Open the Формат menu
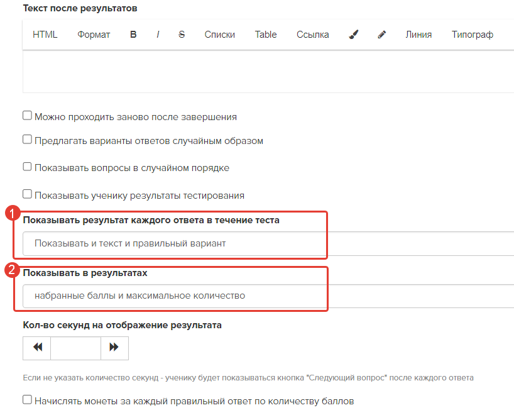Screen dimensions: 514x420 click(94, 35)
